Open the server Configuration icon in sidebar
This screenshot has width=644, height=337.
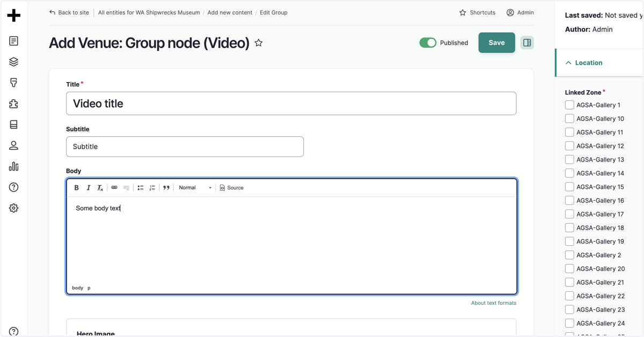[x=14, y=124]
